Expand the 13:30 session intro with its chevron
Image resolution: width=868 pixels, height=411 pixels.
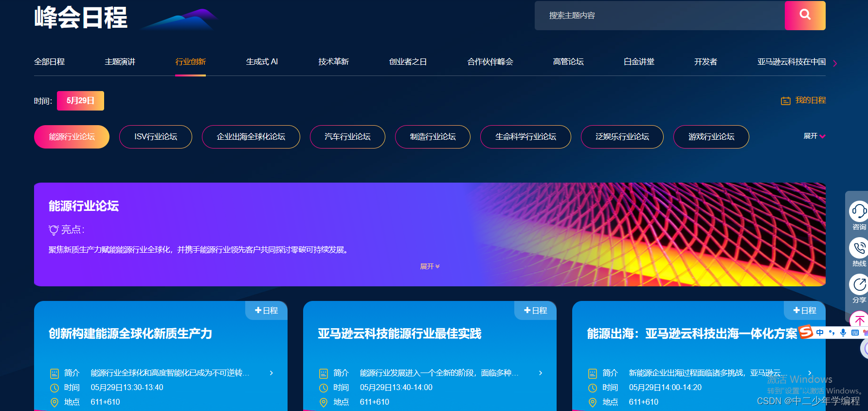(271, 373)
